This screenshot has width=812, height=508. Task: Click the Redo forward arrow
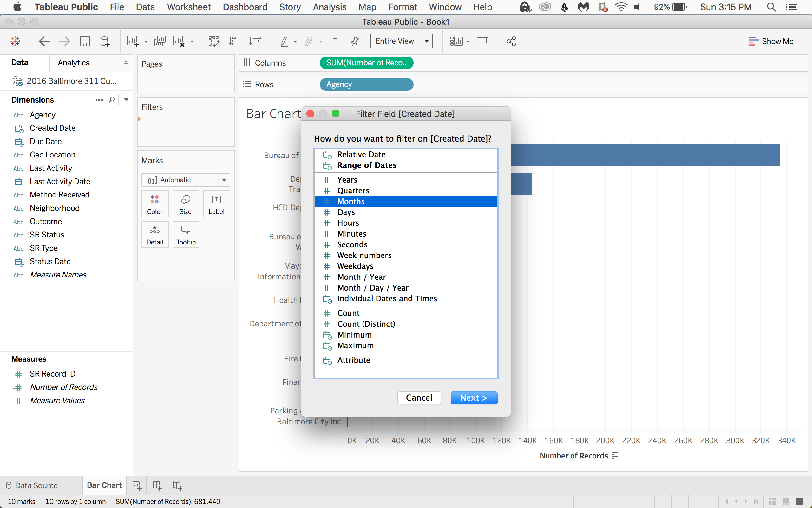[x=64, y=41]
